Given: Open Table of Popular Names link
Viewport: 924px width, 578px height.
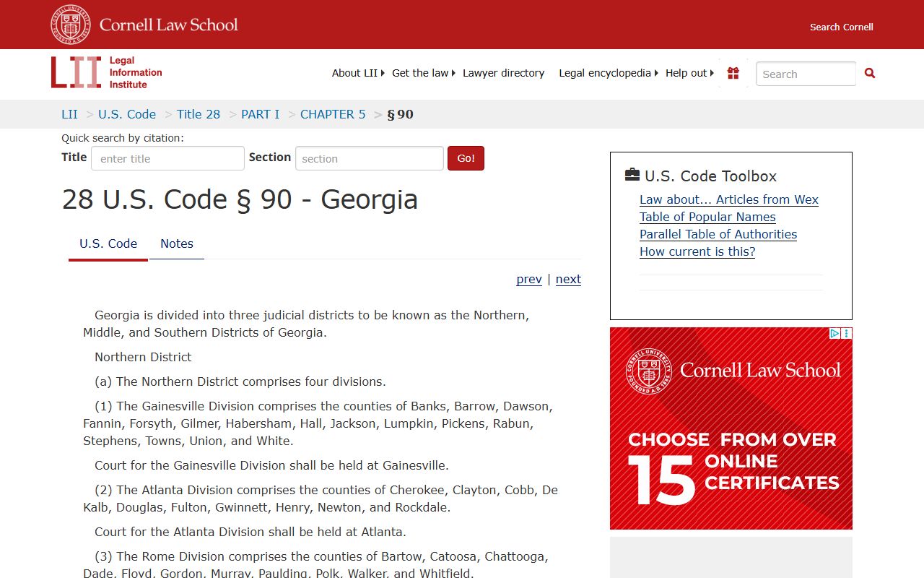Looking at the screenshot, I should click(707, 217).
